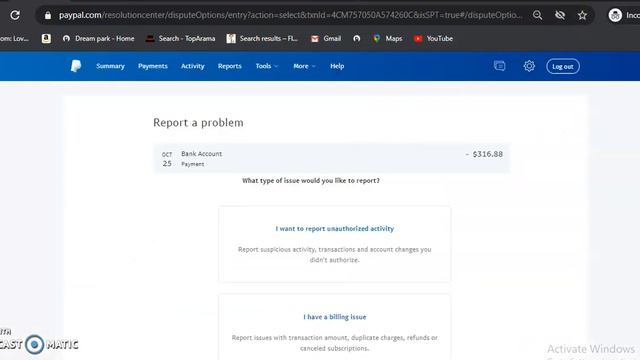The width and height of the screenshot is (640, 360).
Task: Open the YouTube bookmark
Action: (x=433, y=38)
